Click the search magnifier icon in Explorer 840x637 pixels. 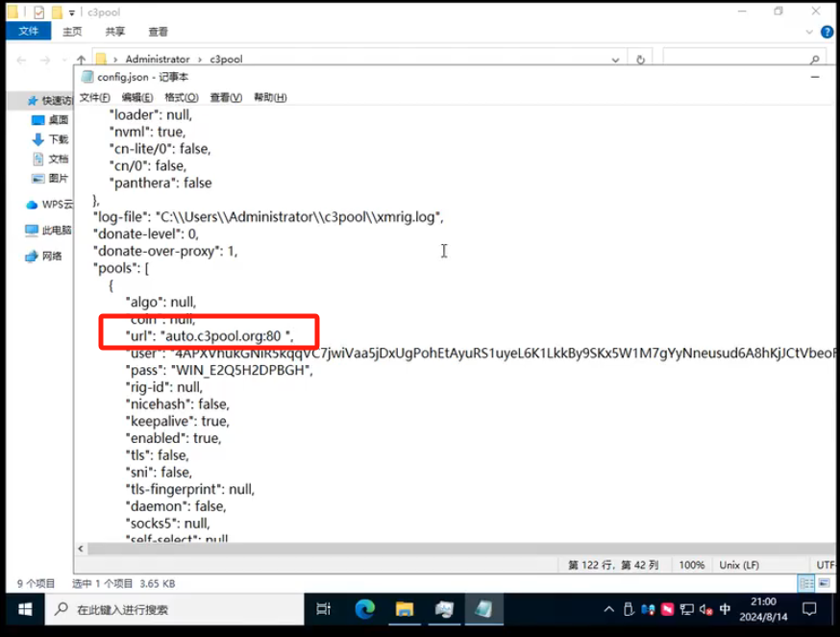pos(815,60)
